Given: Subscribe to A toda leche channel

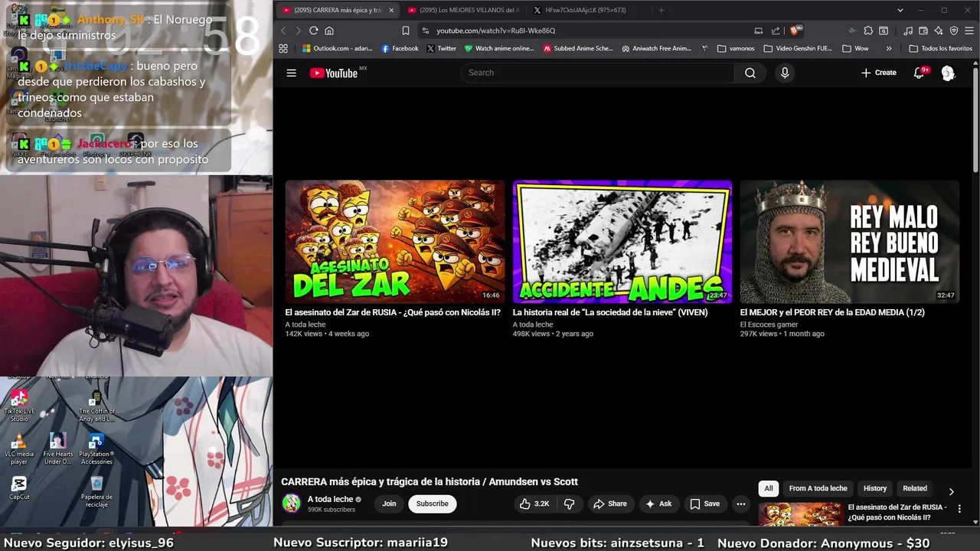Looking at the screenshot, I should tap(432, 504).
